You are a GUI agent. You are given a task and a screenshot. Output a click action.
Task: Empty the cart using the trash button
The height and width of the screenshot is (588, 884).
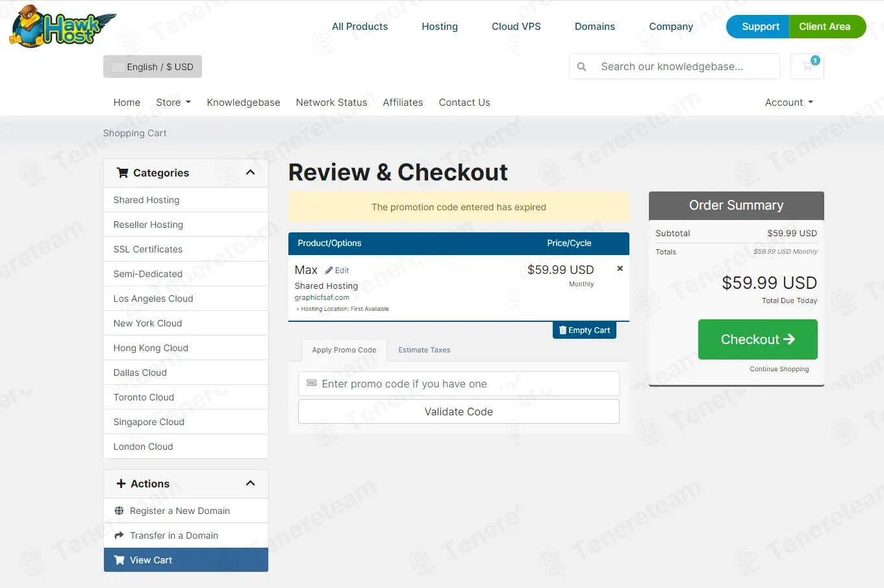tap(585, 330)
